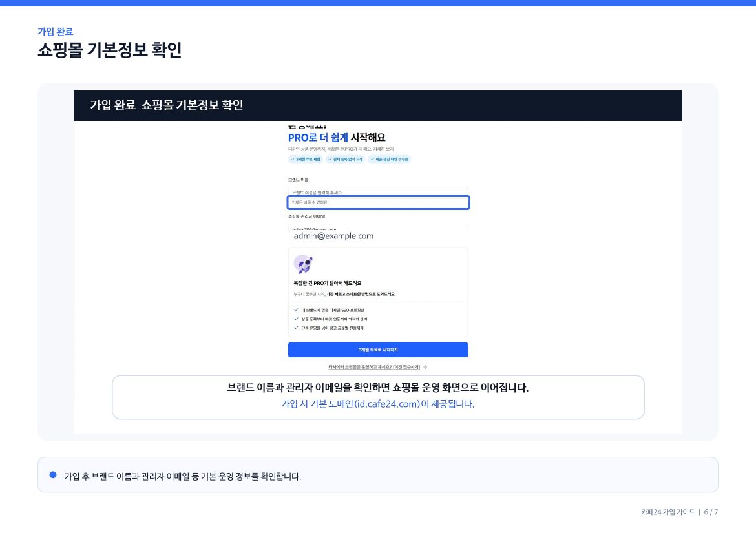Click the blue '가입 완료' label at top
756x535 pixels.
click(x=56, y=32)
